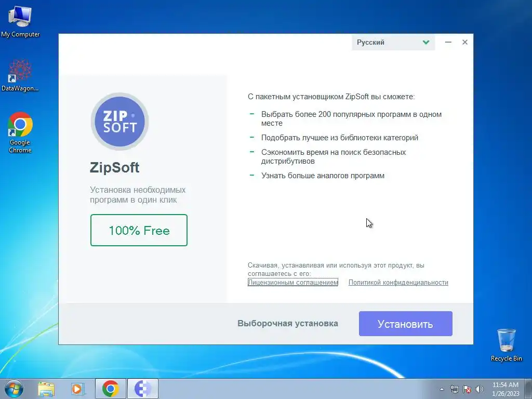Close the ZipSoft installer window

click(465, 42)
